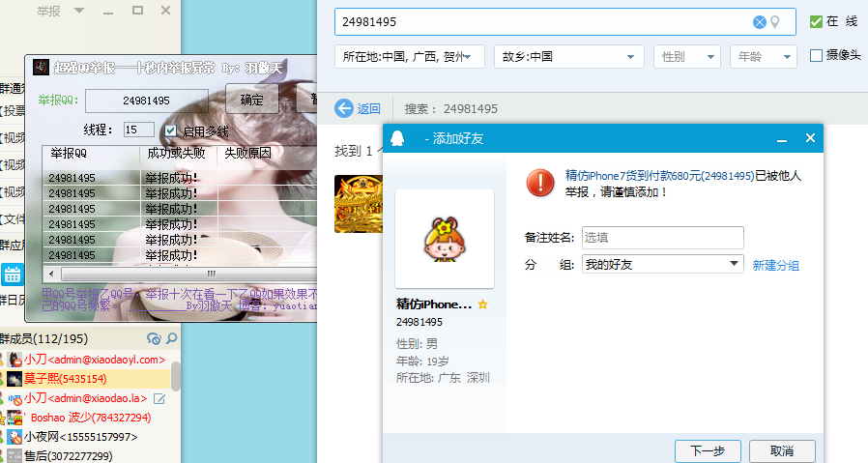Click the star icon beside the nickname
The width and height of the screenshot is (868, 463).
pyautogui.click(x=483, y=304)
